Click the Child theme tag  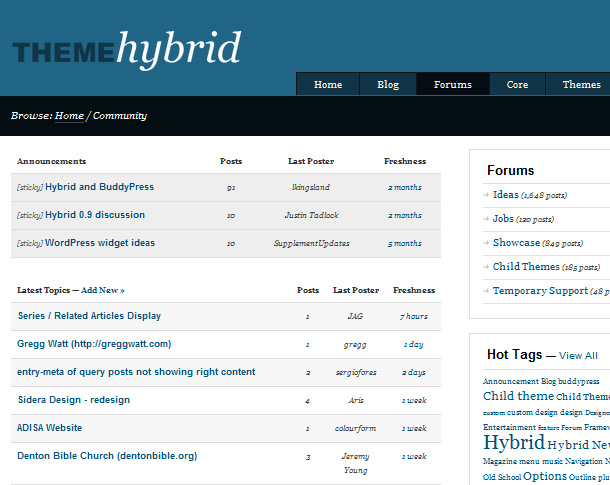[518, 396]
